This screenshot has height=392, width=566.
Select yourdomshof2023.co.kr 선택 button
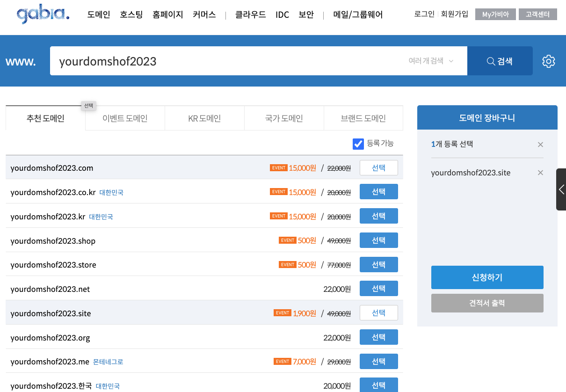pos(379,192)
